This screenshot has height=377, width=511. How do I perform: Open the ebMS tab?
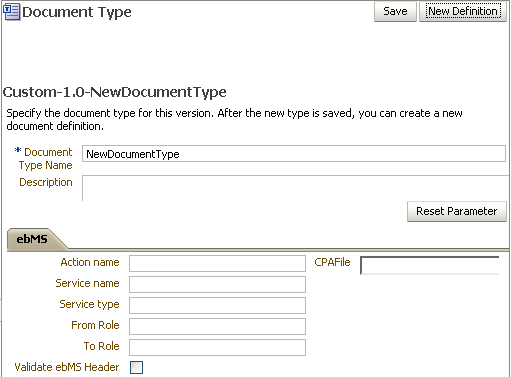point(32,239)
